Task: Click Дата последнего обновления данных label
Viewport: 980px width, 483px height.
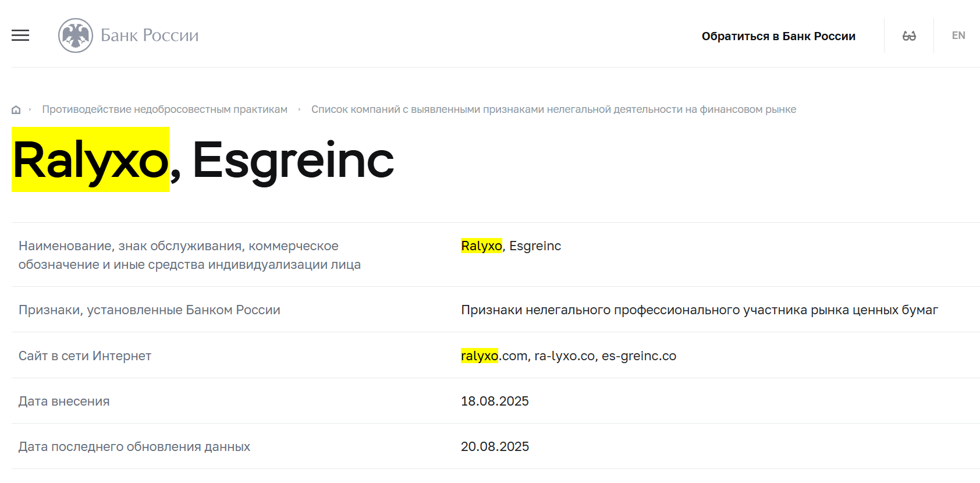Action: (134, 446)
